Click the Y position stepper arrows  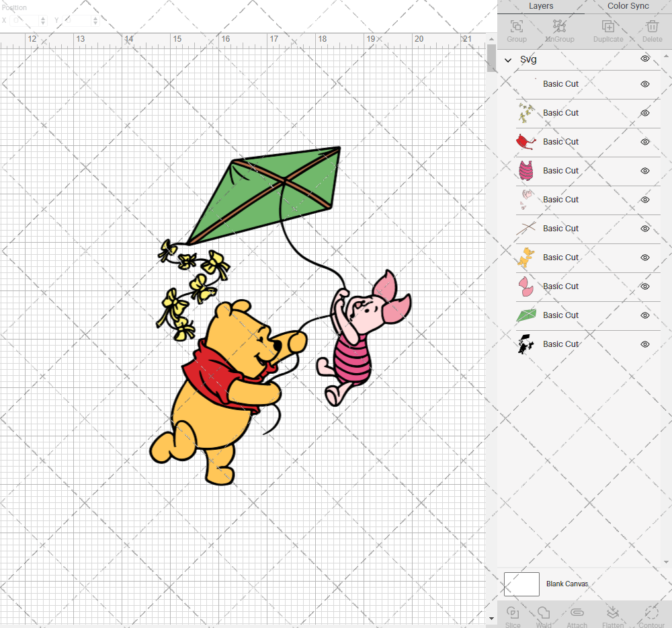[x=95, y=21]
